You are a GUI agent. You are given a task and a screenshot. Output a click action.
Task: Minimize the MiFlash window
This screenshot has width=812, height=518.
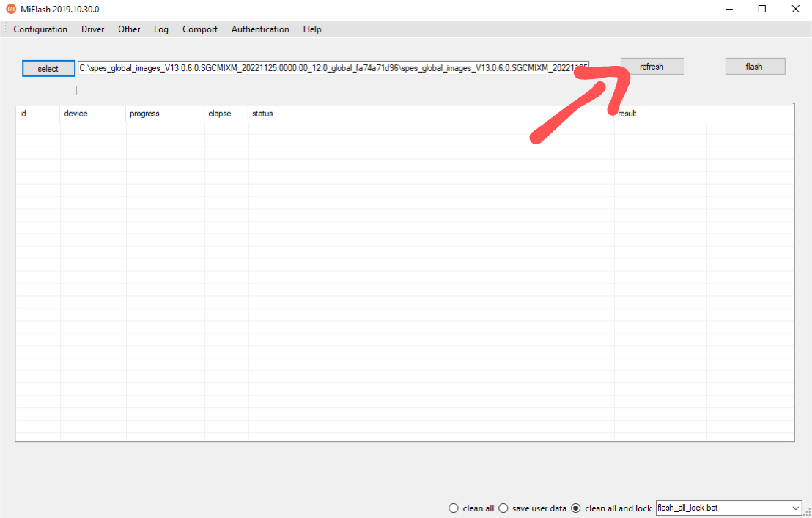pos(729,10)
